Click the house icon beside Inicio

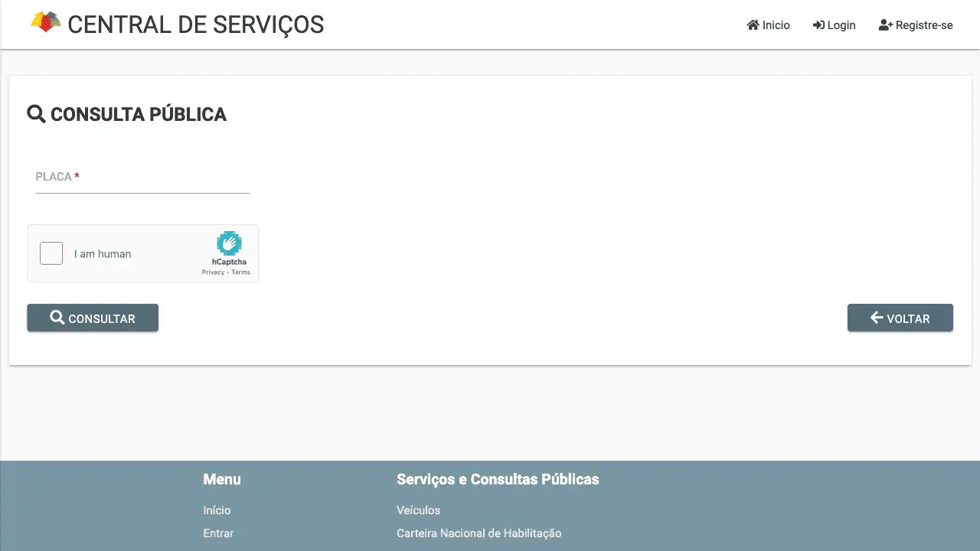tap(753, 25)
